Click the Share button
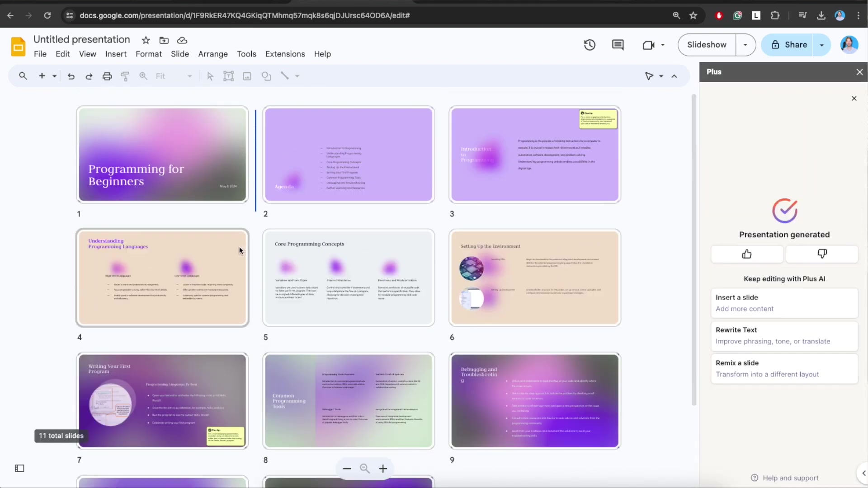Viewport: 868px width, 488px height. [788, 45]
